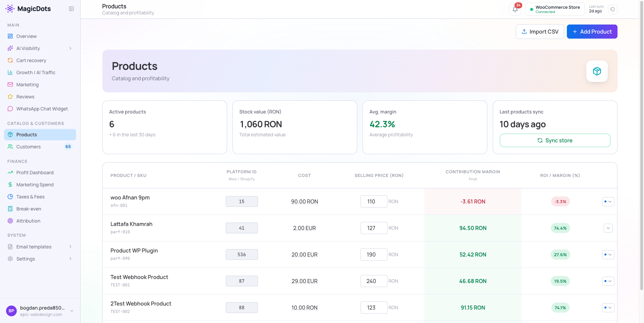Click the 74.4% margin badge
Viewport: 644px width, 323px height.
click(560, 228)
